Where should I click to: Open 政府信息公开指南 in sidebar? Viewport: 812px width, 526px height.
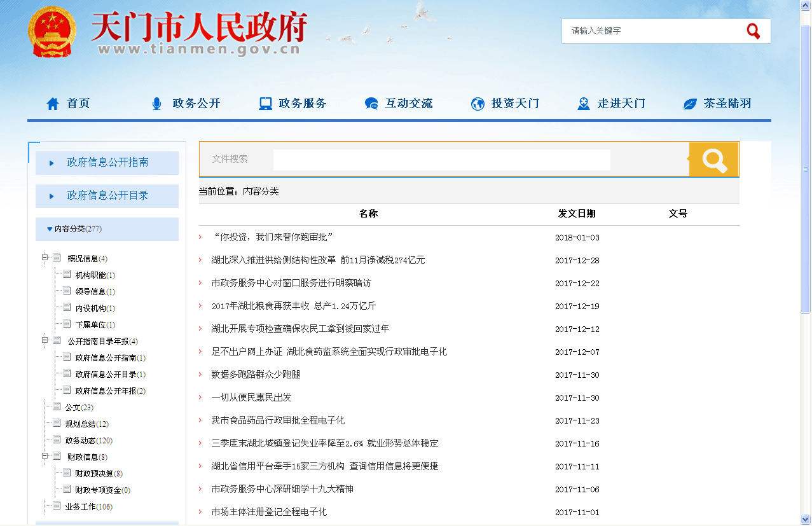(107, 163)
